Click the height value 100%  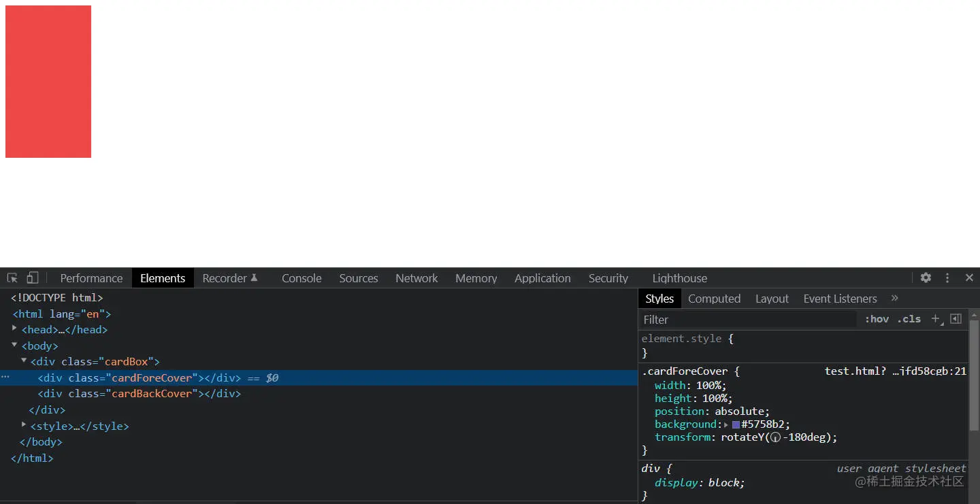coord(715,399)
